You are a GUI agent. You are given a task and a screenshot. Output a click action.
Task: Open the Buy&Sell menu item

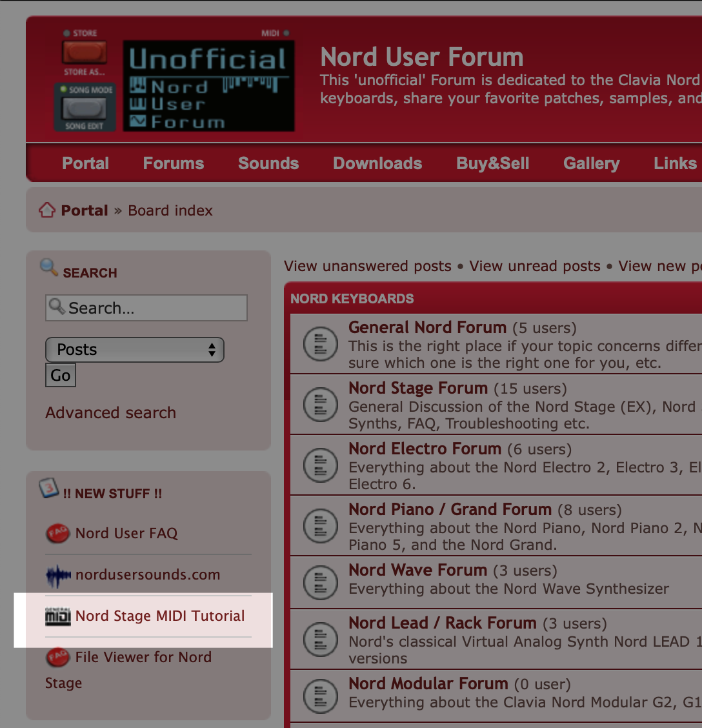click(492, 163)
